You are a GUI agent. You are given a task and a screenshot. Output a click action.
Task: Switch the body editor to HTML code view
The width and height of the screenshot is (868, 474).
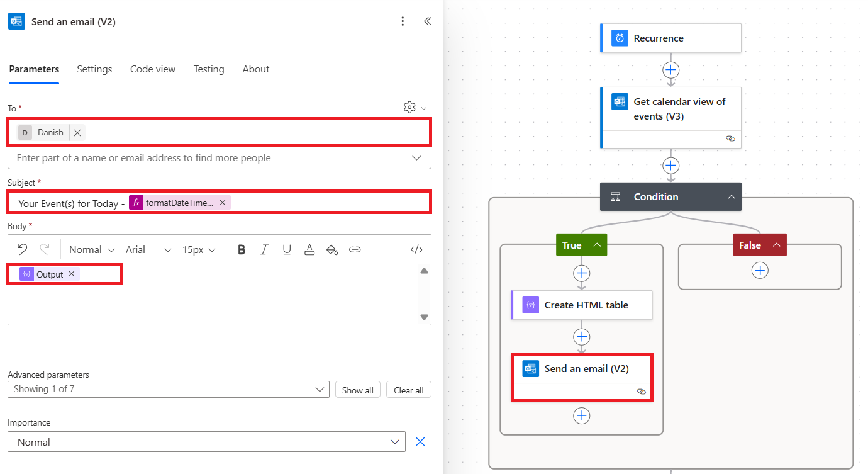pyautogui.click(x=416, y=249)
